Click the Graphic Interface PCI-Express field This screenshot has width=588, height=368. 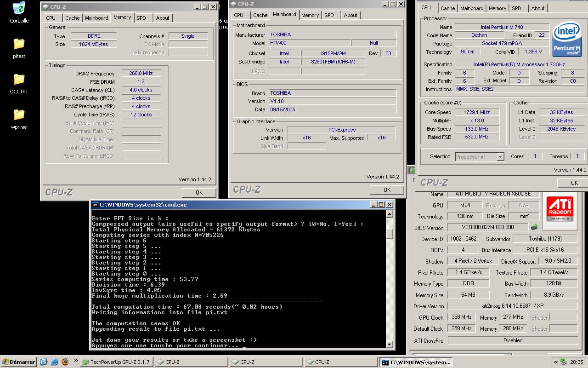click(341, 130)
